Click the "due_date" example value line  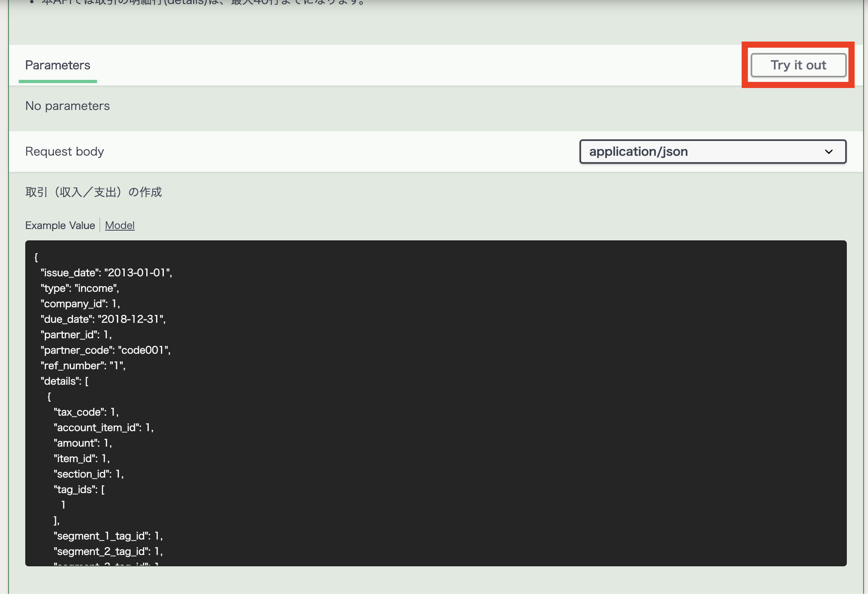103,319
